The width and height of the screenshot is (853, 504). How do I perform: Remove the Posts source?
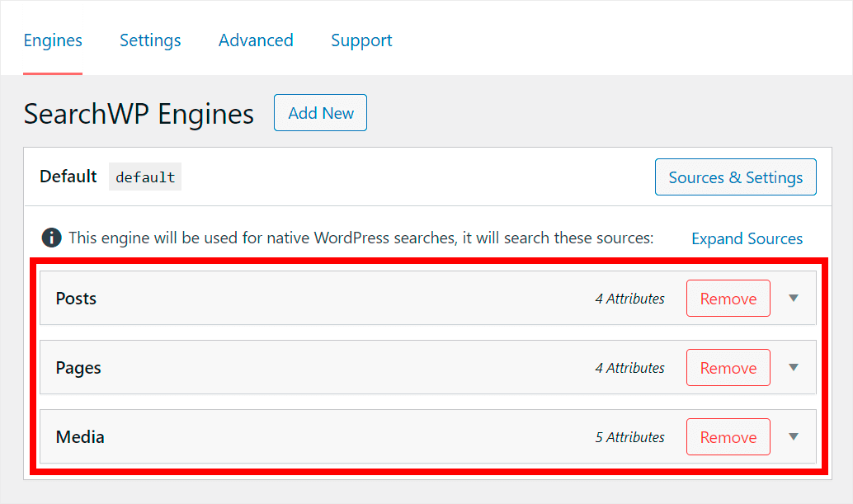click(728, 298)
